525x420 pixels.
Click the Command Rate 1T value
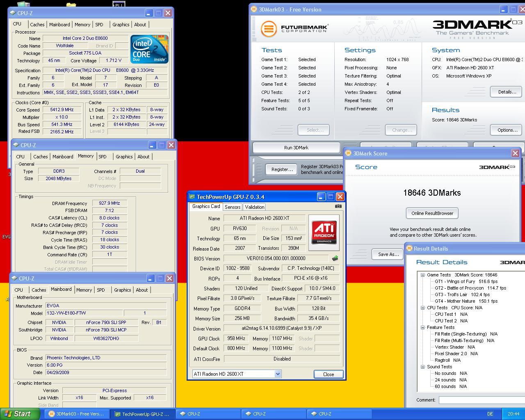(x=110, y=254)
